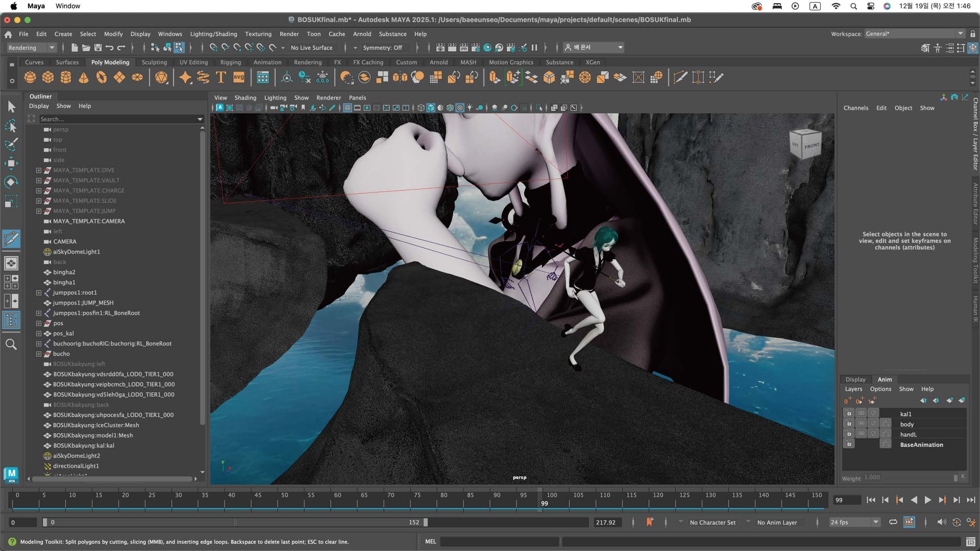Open the Lighting/Shading menu

click(213, 34)
